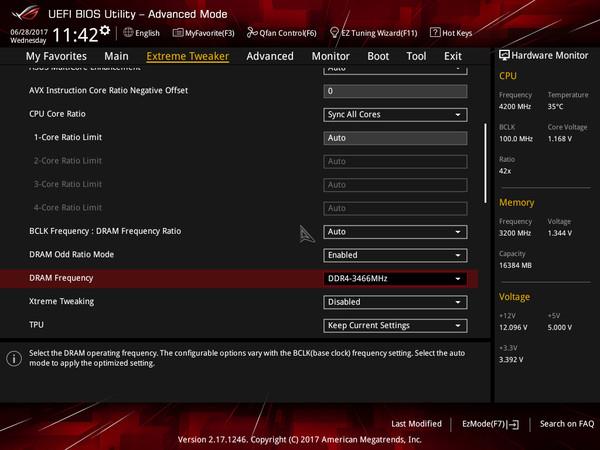Switch to the Main tab
The height and width of the screenshot is (450, 600).
116,56
